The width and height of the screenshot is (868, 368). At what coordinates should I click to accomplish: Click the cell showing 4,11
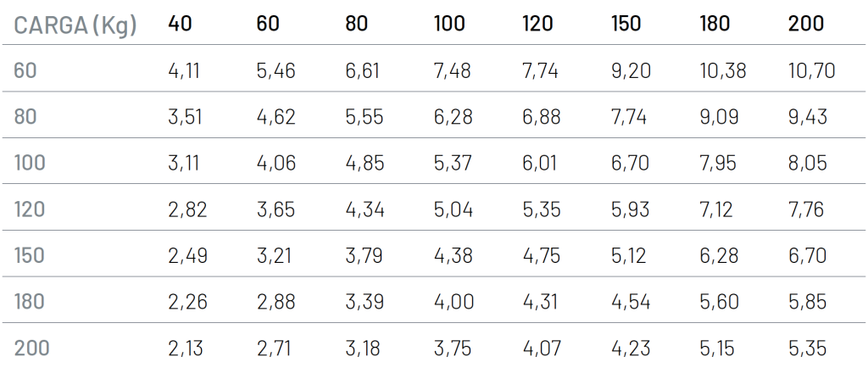click(x=183, y=70)
